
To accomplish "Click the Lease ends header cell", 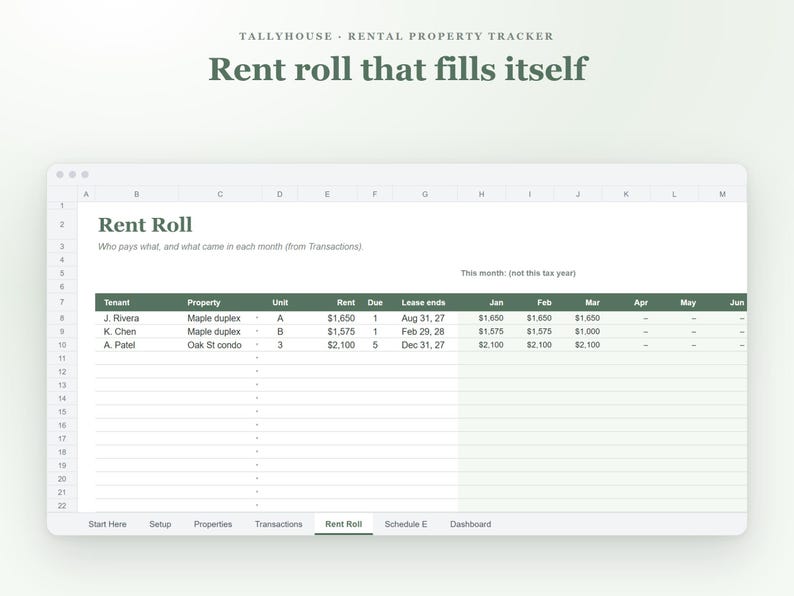I will click(x=425, y=302).
